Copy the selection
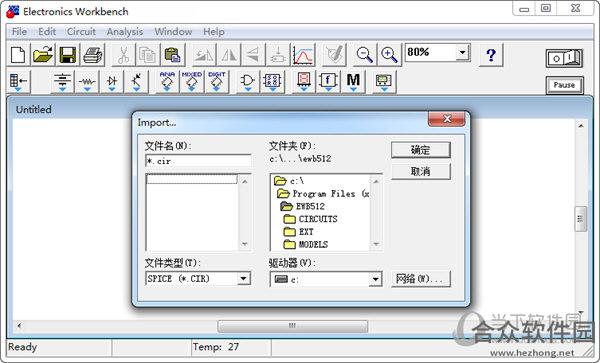The height and width of the screenshot is (363, 600). click(147, 55)
